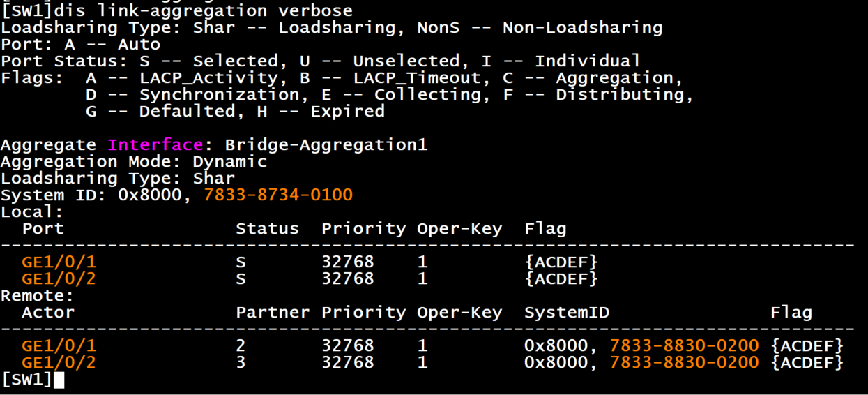Click the local 'Oper-Key' column header
Screen dimensions: 868x395
click(459, 229)
